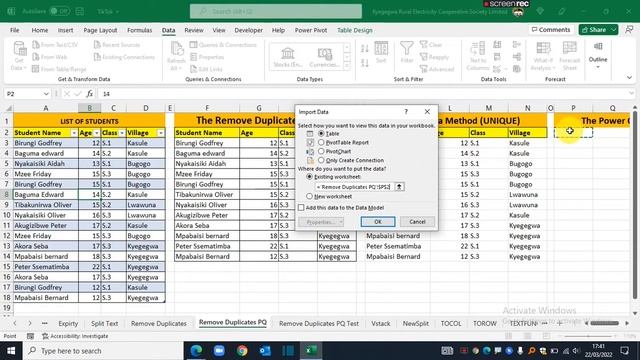
Task: Open the Share button dropdown arrow
Action: pos(613,30)
